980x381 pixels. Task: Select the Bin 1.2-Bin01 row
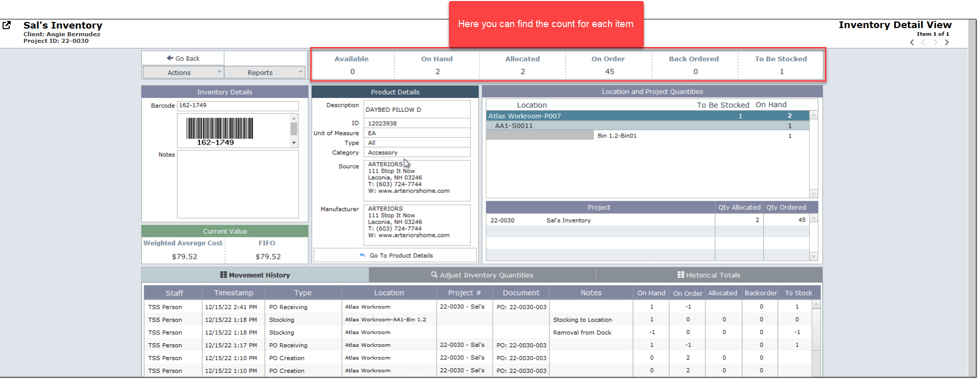coord(648,136)
